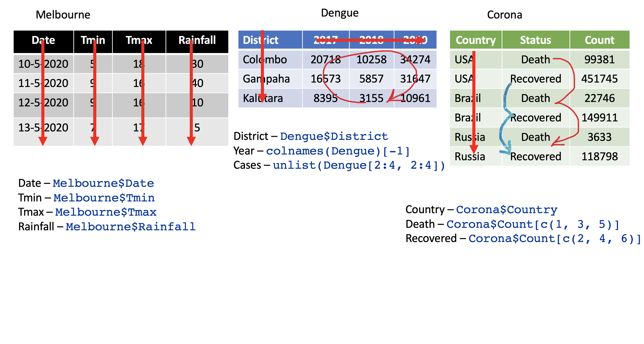Select the Status column header

(x=536, y=40)
